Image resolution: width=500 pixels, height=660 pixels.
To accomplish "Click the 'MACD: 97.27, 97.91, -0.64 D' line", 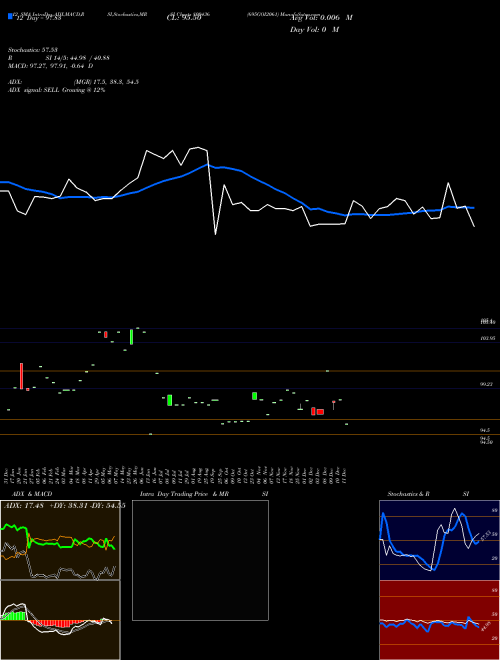I will pos(51,66).
